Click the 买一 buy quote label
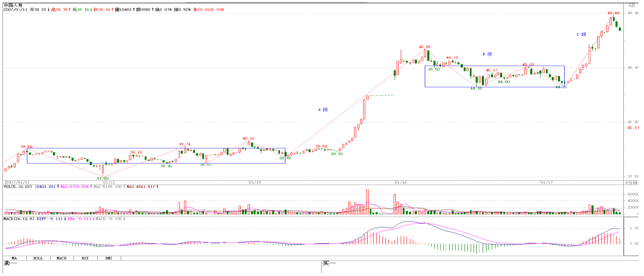The height and width of the screenshot is (276, 644). pos(329,263)
